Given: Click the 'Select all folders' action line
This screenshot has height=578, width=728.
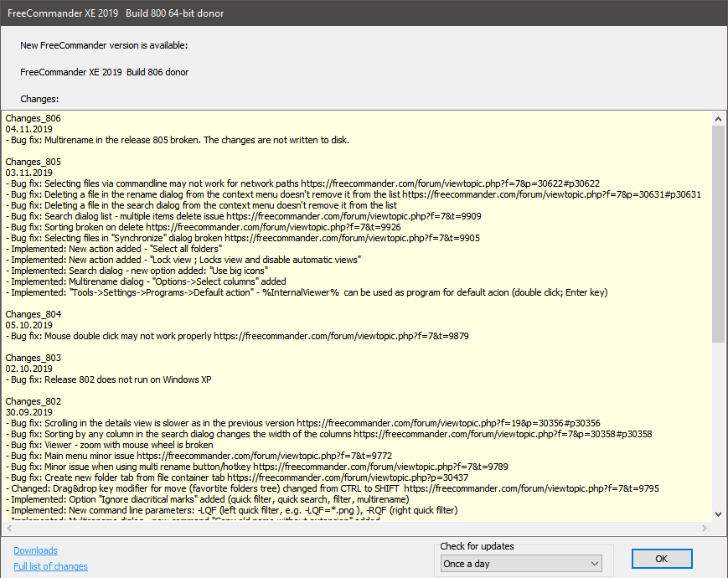Looking at the screenshot, I should coord(114,249).
